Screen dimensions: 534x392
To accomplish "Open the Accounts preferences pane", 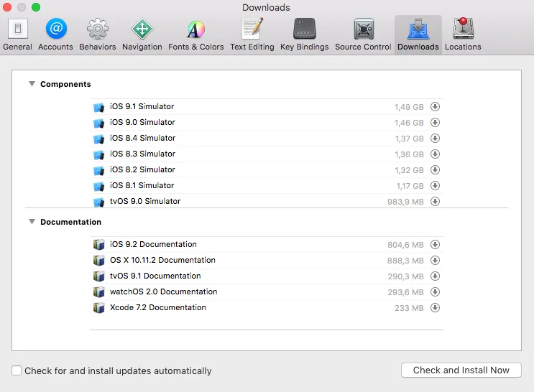I will (55, 34).
